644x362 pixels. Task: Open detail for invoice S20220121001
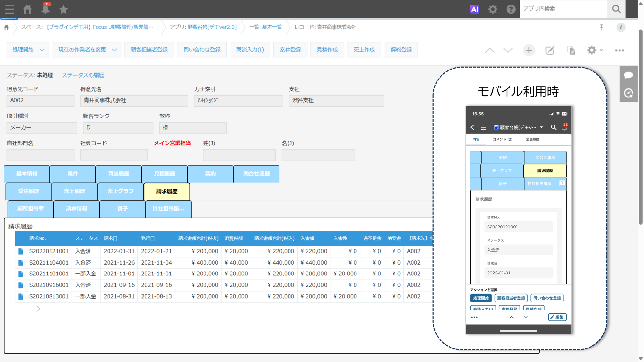point(21,251)
